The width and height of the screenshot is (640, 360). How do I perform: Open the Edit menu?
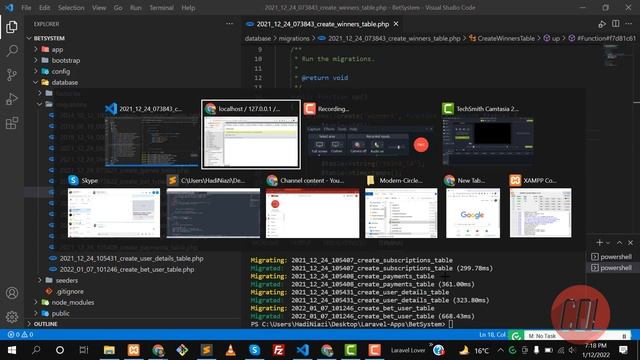44,8
